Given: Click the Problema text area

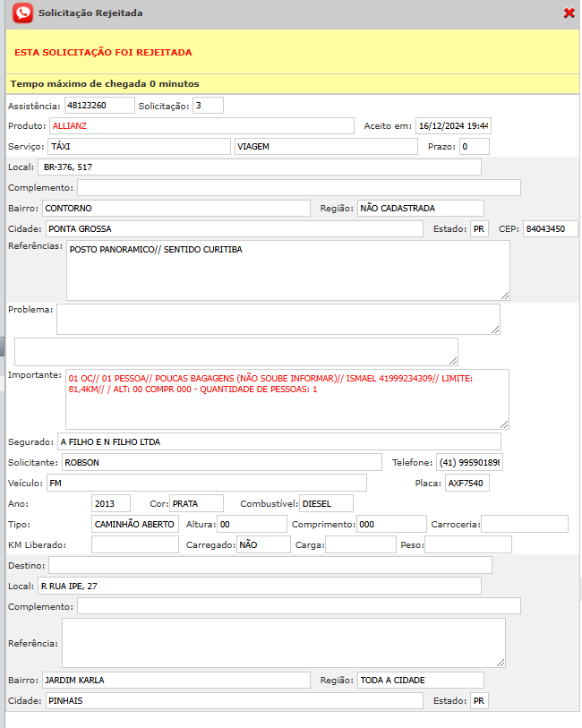Looking at the screenshot, I should [278, 319].
